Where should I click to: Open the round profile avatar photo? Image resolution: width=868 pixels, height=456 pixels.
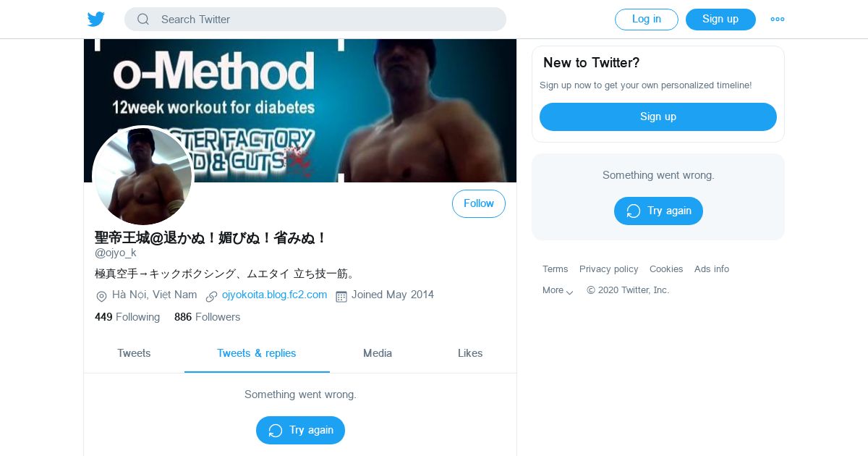click(142, 176)
